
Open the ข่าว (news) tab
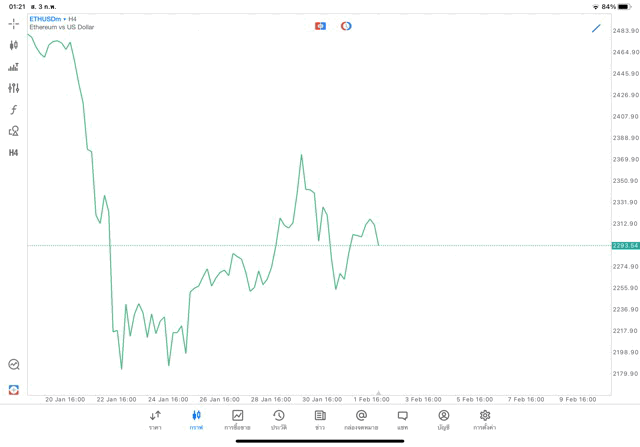coord(320,420)
